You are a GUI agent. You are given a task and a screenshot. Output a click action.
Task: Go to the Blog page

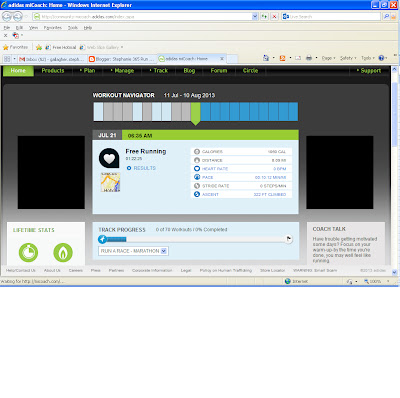[189, 71]
